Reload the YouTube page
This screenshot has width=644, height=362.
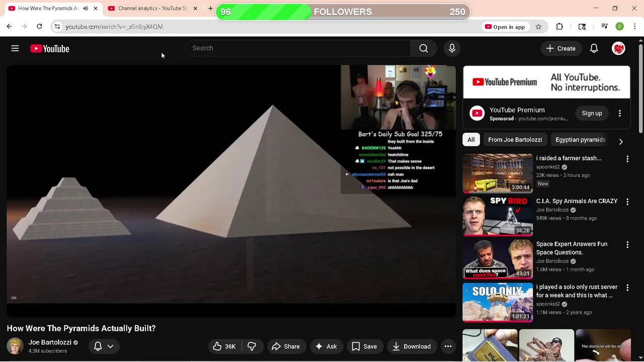click(x=39, y=26)
